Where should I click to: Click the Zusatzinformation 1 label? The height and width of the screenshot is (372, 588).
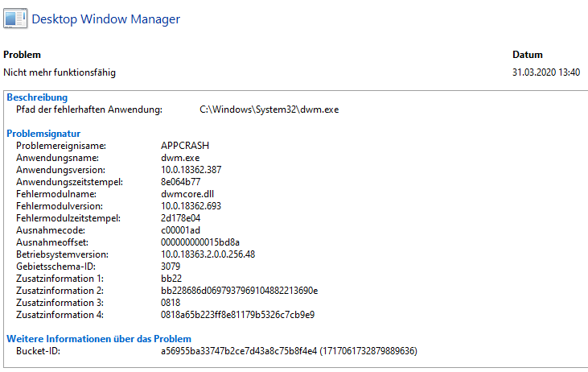pos(60,279)
